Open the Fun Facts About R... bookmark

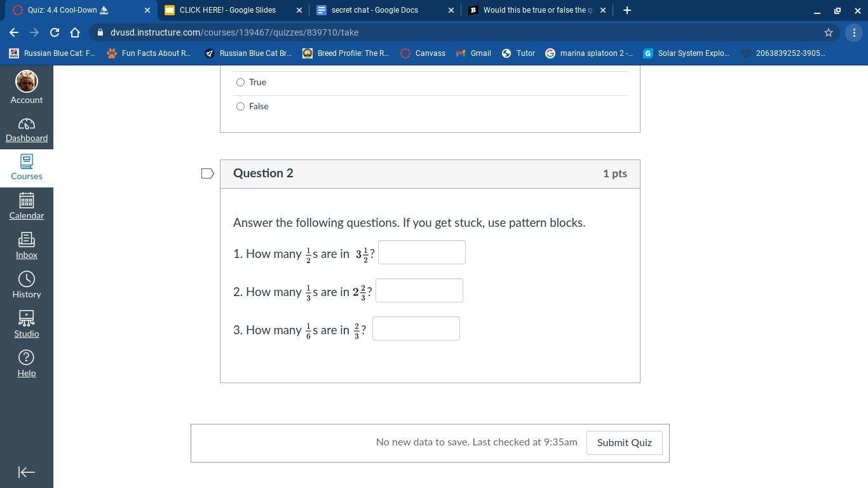(x=149, y=53)
